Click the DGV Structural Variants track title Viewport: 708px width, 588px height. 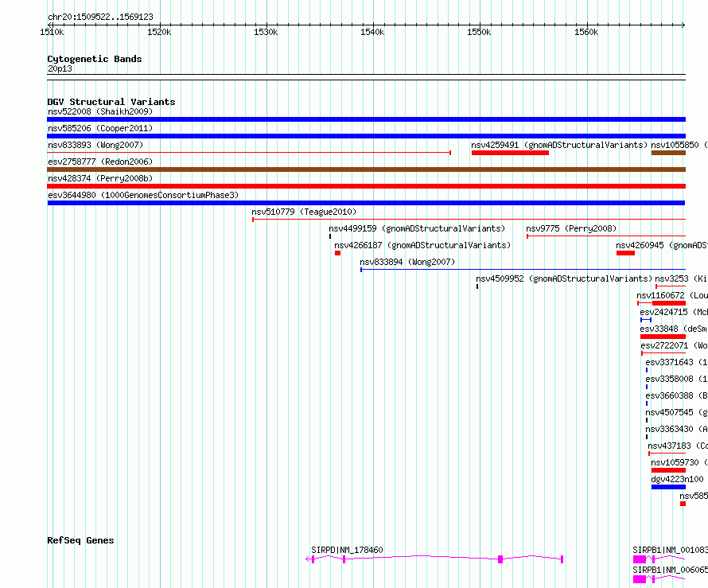(x=111, y=102)
